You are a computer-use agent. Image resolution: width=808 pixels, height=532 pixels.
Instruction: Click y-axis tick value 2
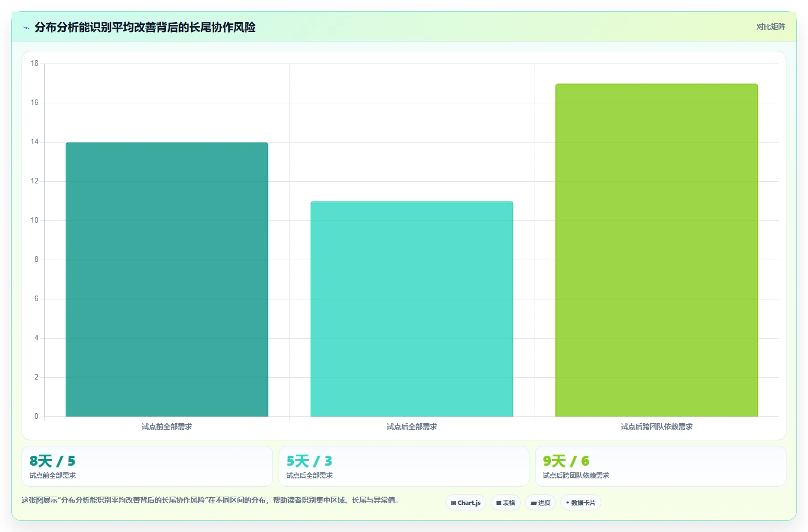36,377
